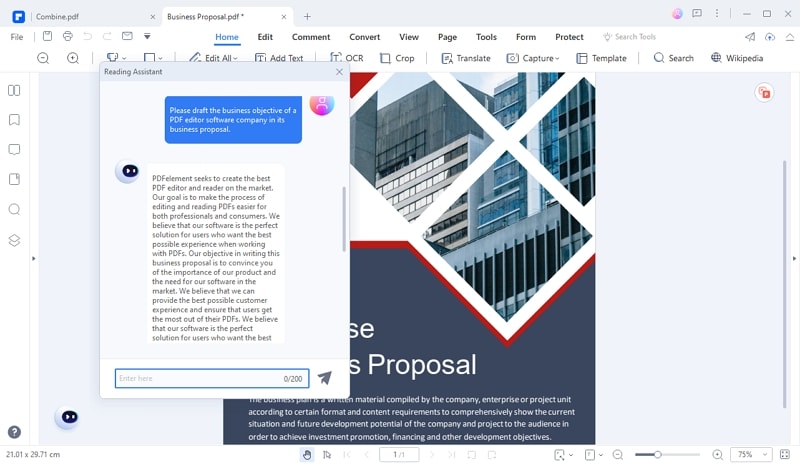Click the Reading Assistant text input field
This screenshot has height=464, width=800.
[212, 378]
